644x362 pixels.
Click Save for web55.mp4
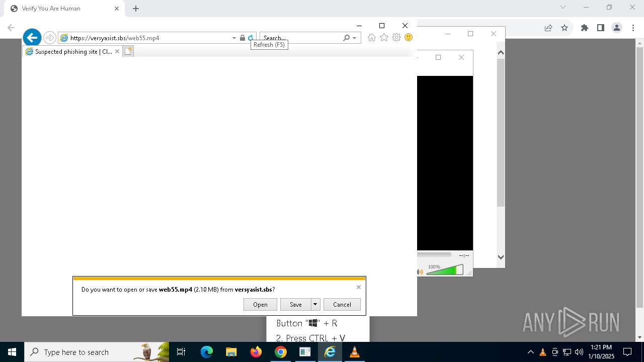point(296,304)
